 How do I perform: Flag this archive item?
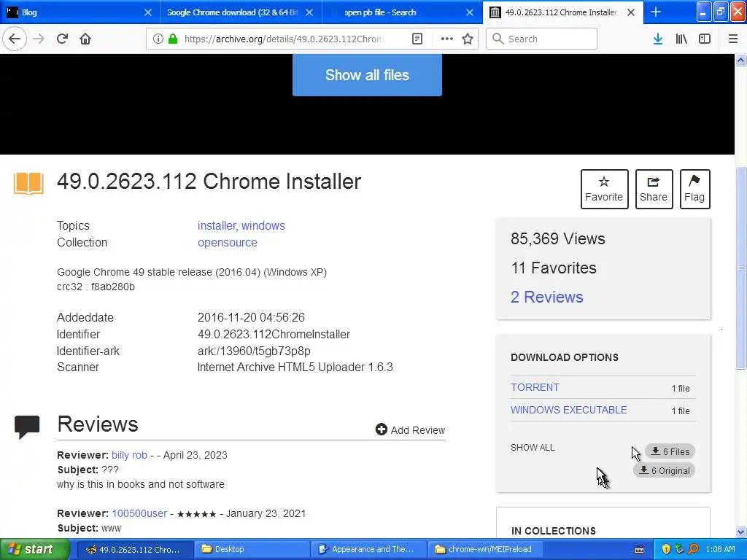tap(694, 189)
